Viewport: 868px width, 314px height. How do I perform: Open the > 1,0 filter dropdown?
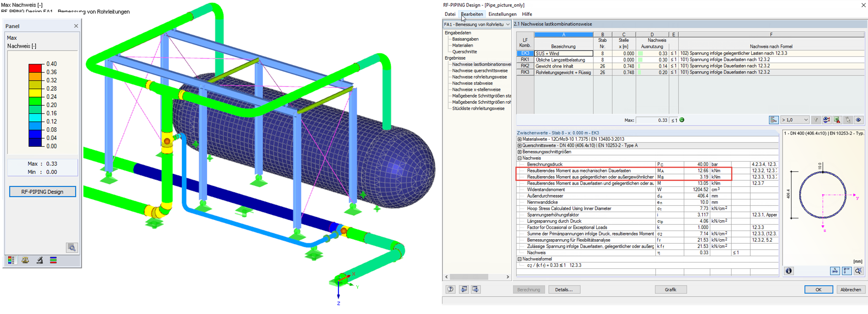point(795,120)
